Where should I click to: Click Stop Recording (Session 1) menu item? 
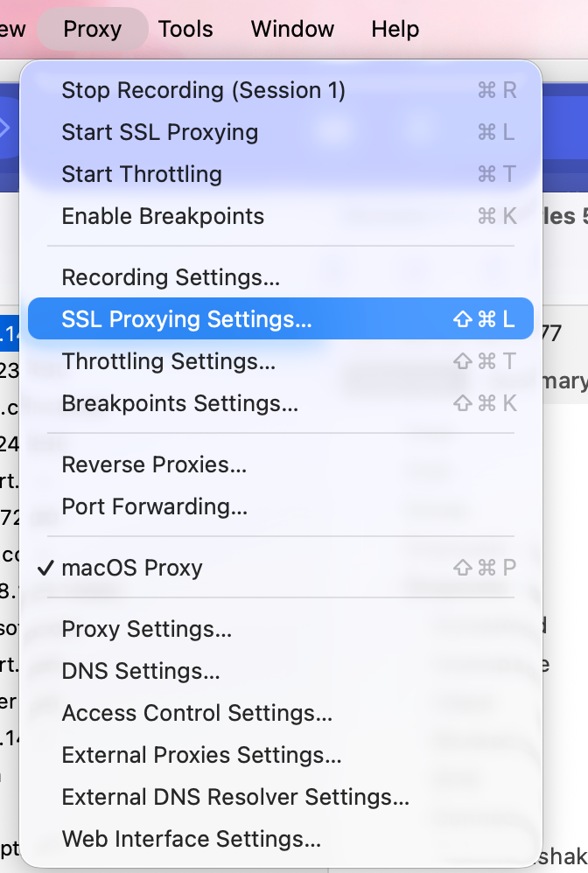tap(203, 90)
